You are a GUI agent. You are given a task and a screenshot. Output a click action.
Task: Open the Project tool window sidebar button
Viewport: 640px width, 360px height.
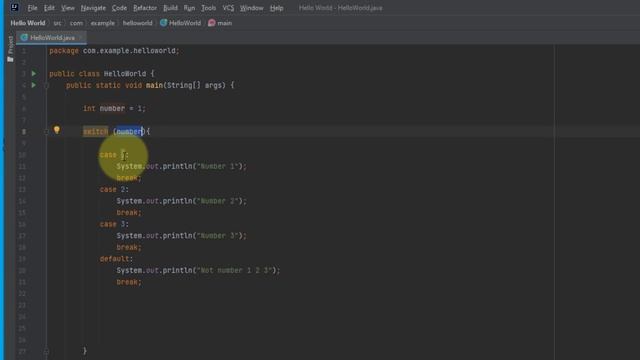point(10,49)
